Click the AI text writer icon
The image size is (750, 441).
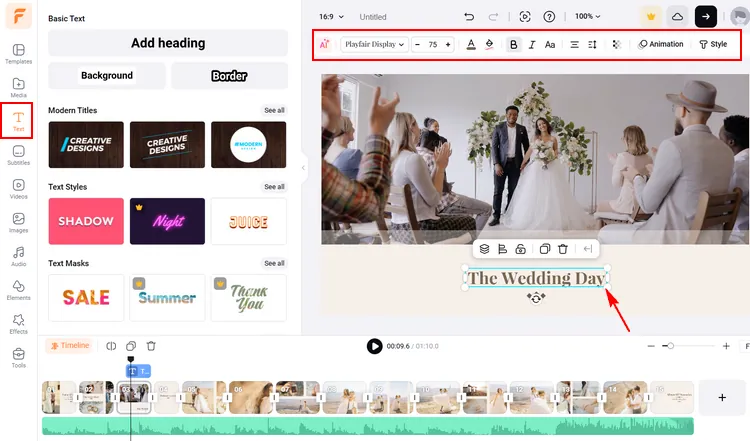click(324, 44)
